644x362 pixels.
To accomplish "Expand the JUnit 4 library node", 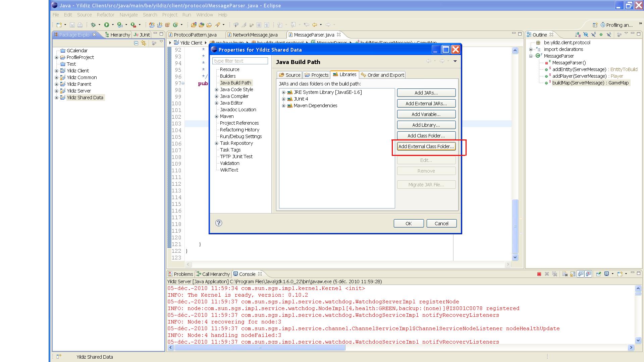I will pos(284,99).
